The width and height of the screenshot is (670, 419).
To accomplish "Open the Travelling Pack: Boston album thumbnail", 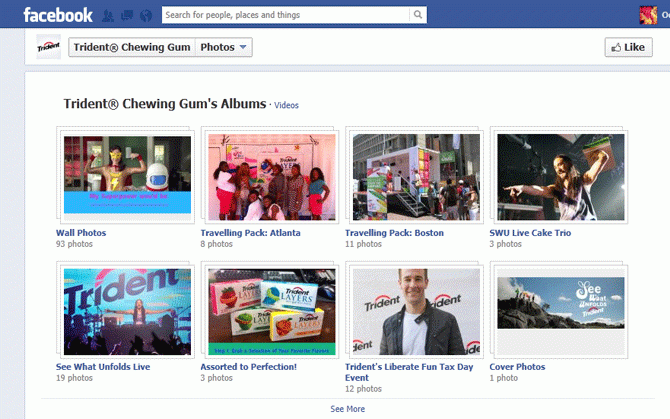I will pos(416,177).
